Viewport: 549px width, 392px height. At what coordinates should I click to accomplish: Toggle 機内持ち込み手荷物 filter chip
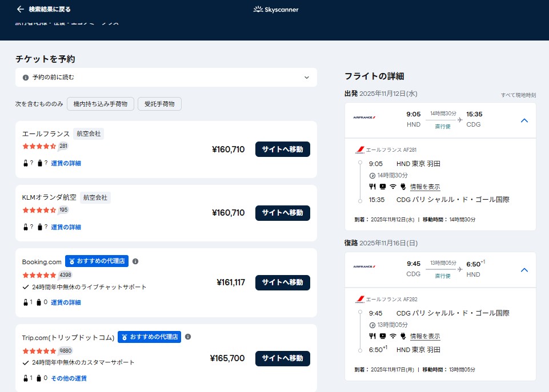point(101,104)
